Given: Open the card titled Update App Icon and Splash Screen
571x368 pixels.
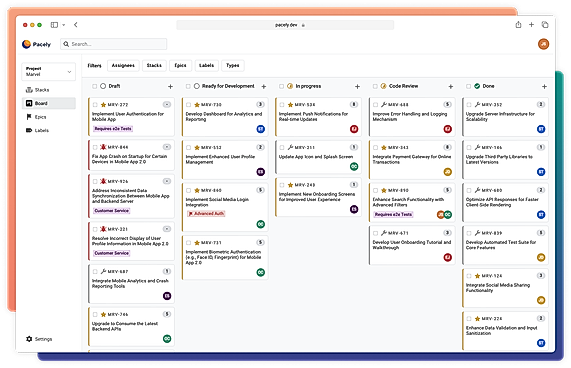Looking at the screenshot, I should pos(318,157).
